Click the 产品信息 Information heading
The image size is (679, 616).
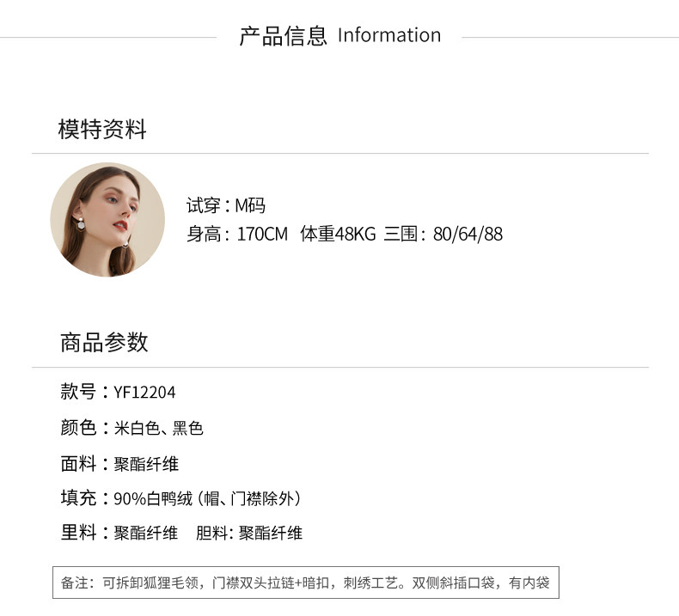point(340,35)
